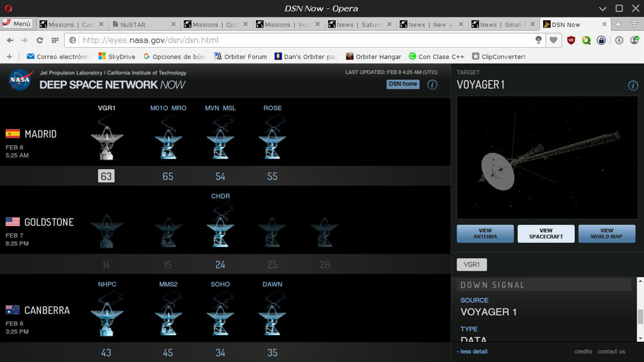Image resolution: width=644 pixels, height=362 pixels.
Task: Open green circular extension icon
Action: [x=586, y=40]
